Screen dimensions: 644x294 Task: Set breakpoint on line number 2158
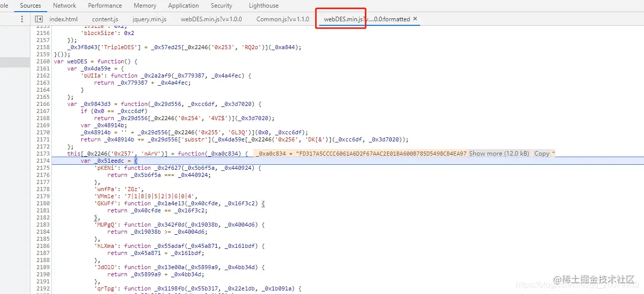pos(43,47)
